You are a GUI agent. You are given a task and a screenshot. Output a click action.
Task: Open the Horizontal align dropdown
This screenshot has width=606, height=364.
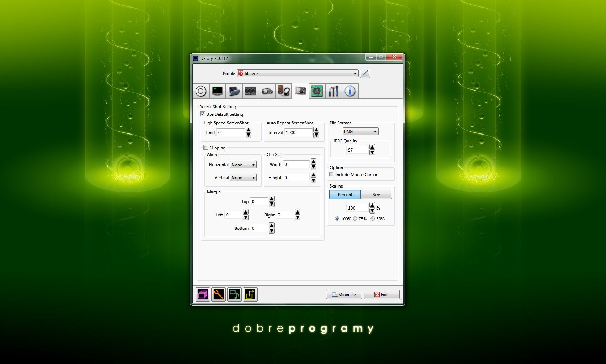click(x=243, y=165)
